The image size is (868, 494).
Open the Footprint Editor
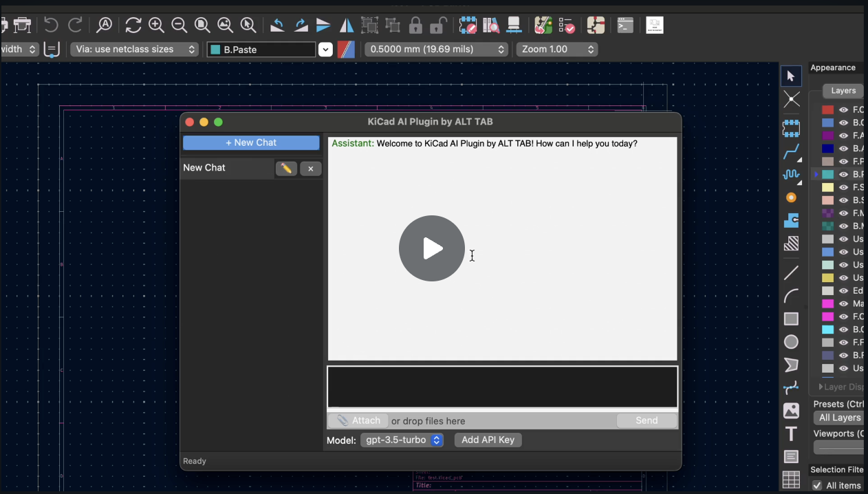pos(468,25)
